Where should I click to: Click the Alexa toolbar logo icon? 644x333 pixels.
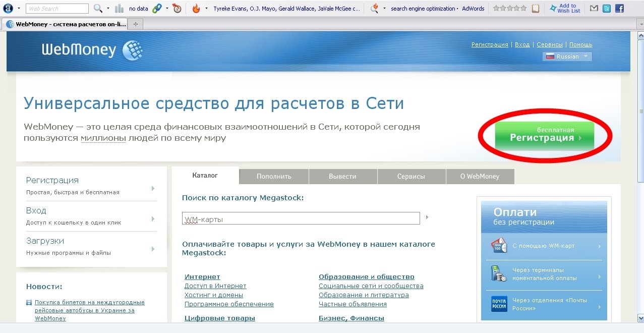(x=8, y=8)
